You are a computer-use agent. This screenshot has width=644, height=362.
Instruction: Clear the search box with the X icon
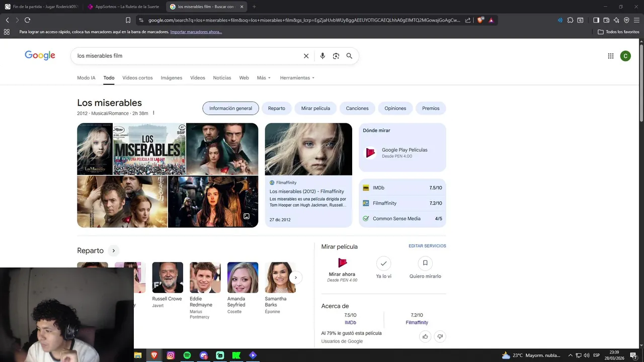pos(306,56)
